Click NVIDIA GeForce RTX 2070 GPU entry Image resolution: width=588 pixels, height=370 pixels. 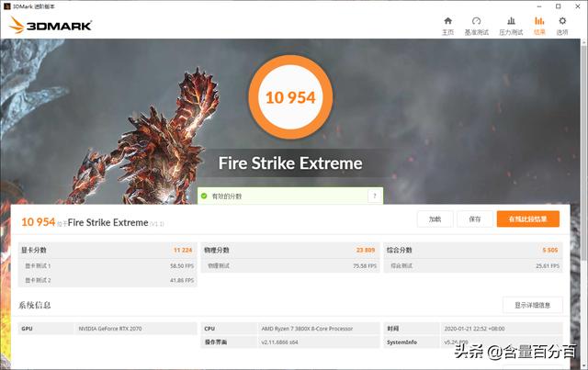pyautogui.click(x=110, y=329)
